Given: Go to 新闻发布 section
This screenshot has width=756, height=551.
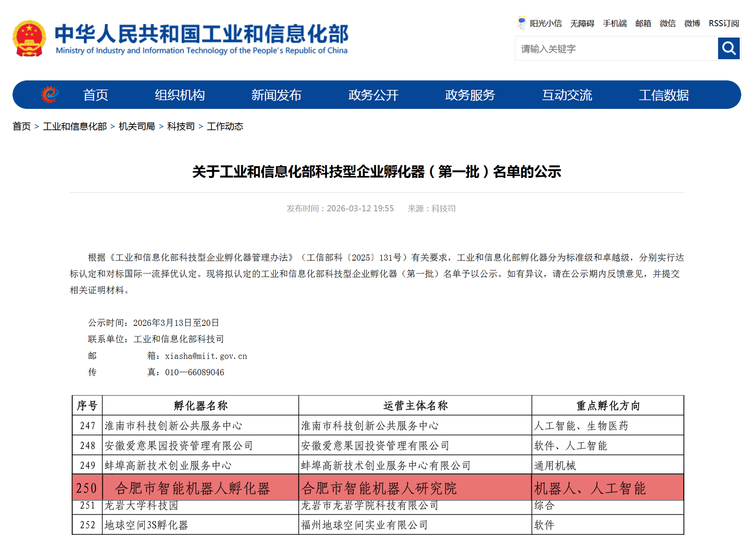Looking at the screenshot, I should [276, 95].
